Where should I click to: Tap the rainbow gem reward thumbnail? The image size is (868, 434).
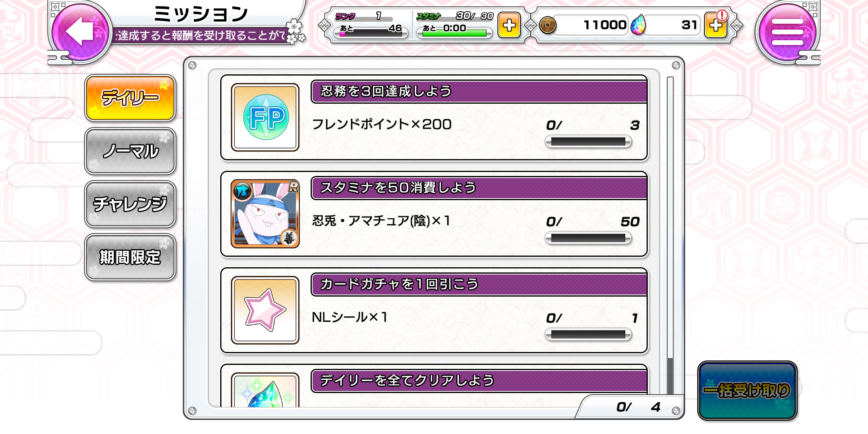point(265,390)
